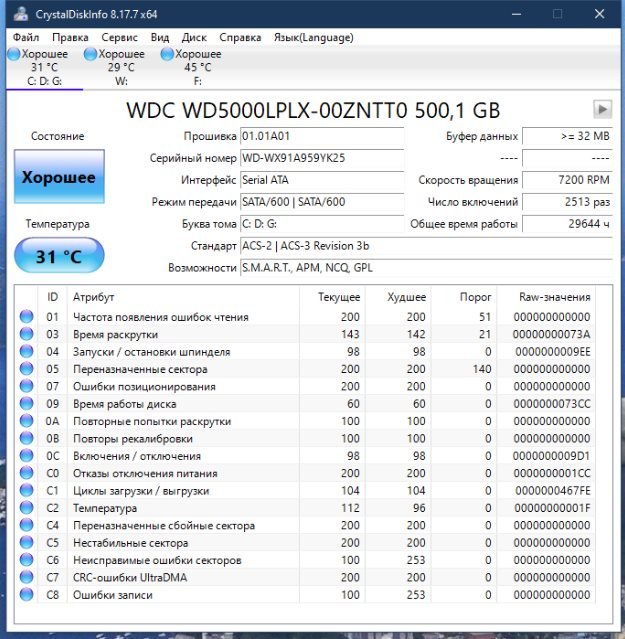Open the Справка menu
This screenshot has height=639, width=625.
[240, 37]
